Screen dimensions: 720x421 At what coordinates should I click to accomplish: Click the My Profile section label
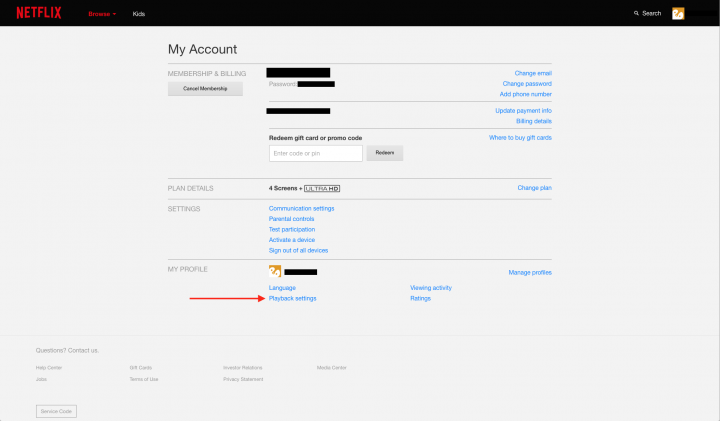pyautogui.click(x=187, y=269)
